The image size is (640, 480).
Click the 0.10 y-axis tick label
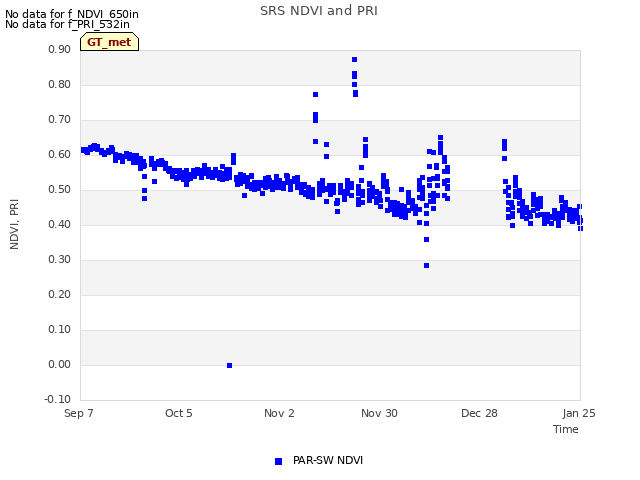pyautogui.click(x=60, y=329)
